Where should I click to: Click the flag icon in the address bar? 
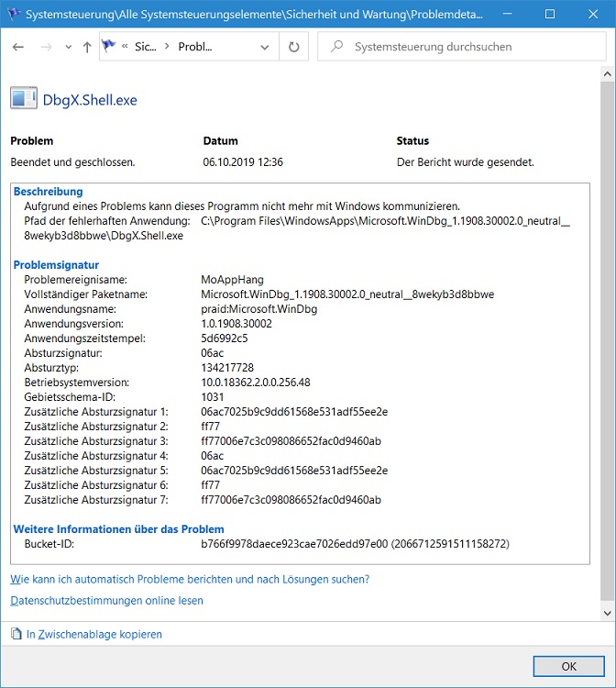108,46
